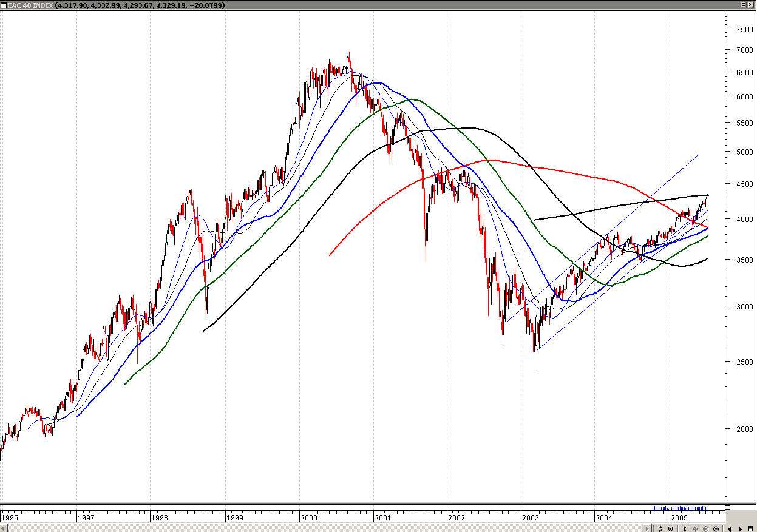757x532 pixels.
Task: Activate the vertical fit tool
Action: [x=685, y=528]
